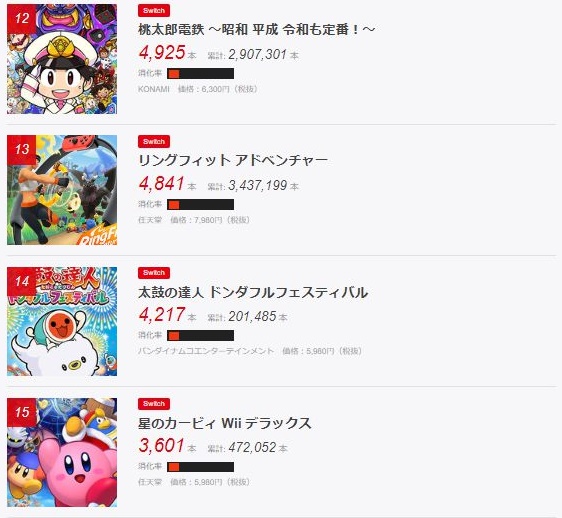
Task: Open リングフィット アドベンチャー title link
Action: [x=233, y=160]
